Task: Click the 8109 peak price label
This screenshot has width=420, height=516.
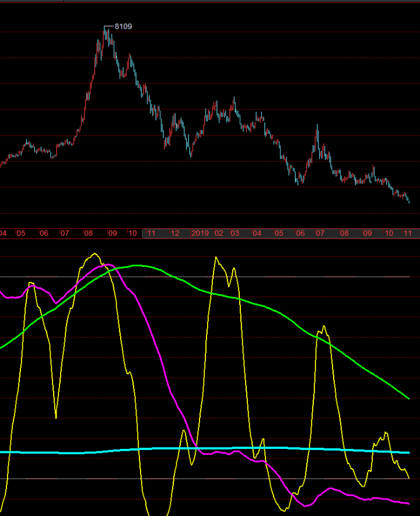Action: coord(123,26)
